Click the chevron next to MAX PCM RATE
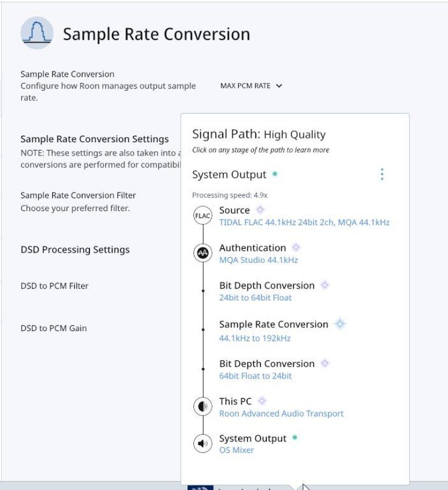This screenshot has width=448, height=490. click(x=279, y=85)
